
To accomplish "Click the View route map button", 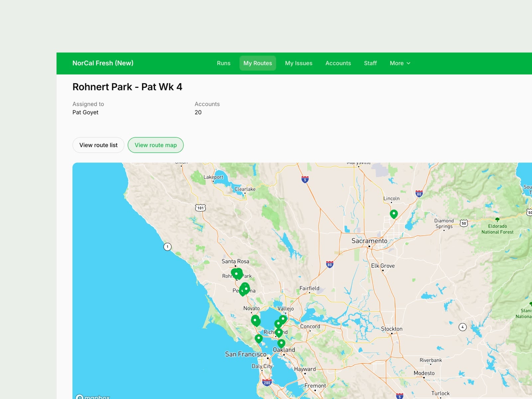I will point(156,145).
